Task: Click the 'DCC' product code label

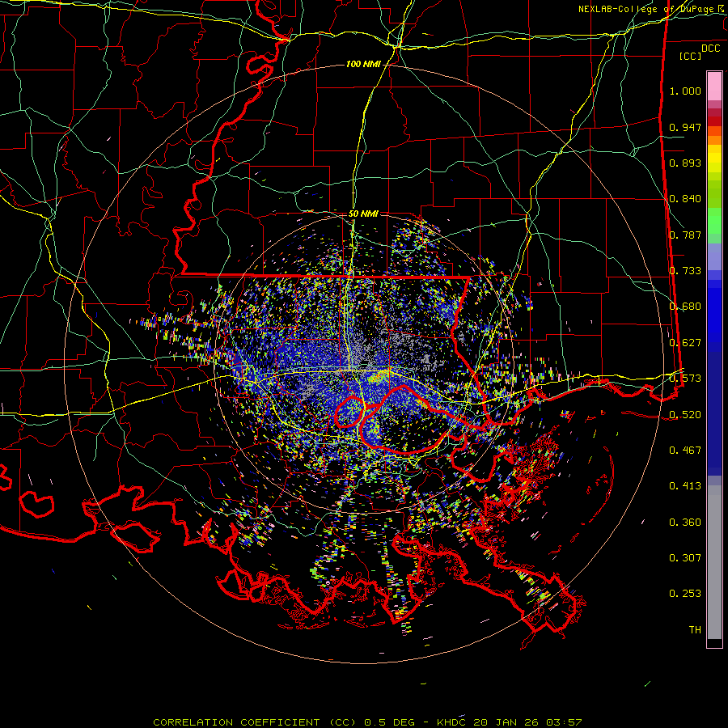Action: tap(711, 49)
